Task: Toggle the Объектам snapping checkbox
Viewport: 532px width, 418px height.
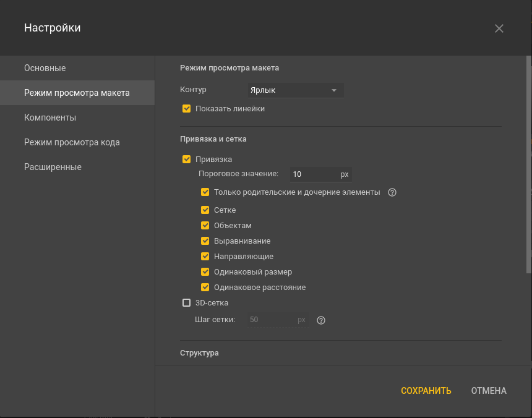Action: 205,226
